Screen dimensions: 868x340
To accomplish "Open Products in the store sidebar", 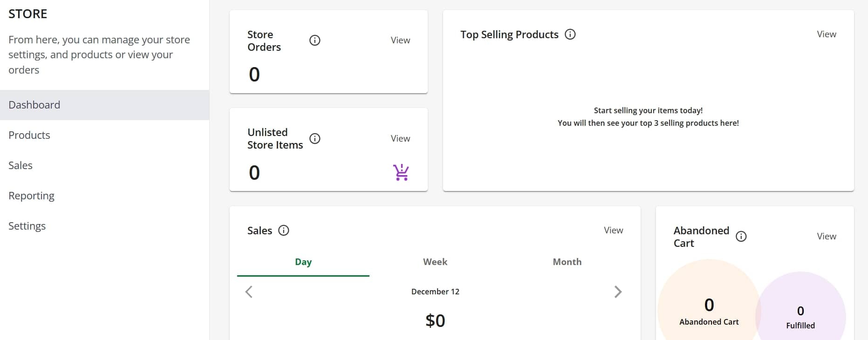I will 29,135.
